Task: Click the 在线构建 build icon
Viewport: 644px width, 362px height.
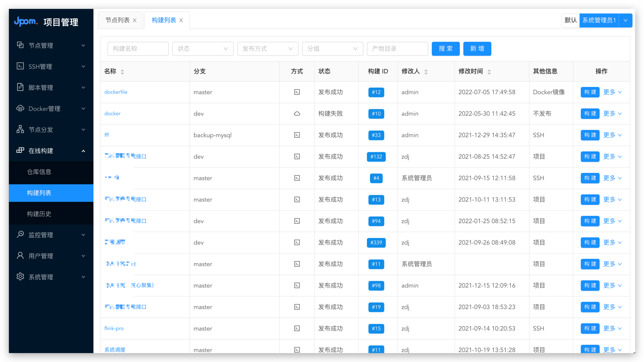Action: click(x=20, y=150)
